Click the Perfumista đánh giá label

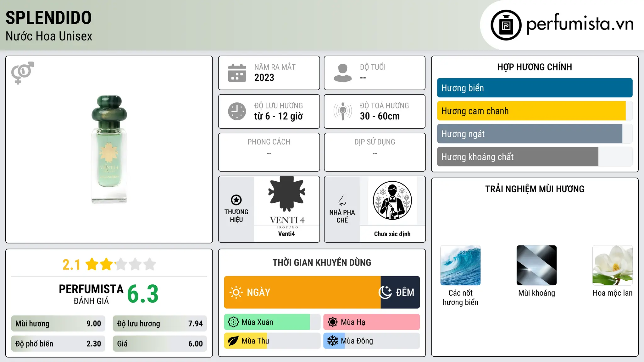91,294
